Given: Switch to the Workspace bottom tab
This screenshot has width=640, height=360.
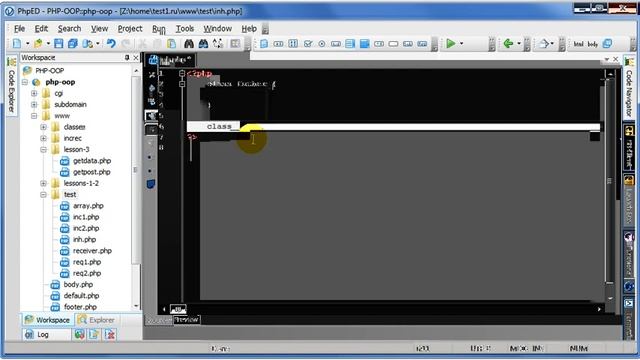Looking at the screenshot, I should pyautogui.click(x=47, y=320).
